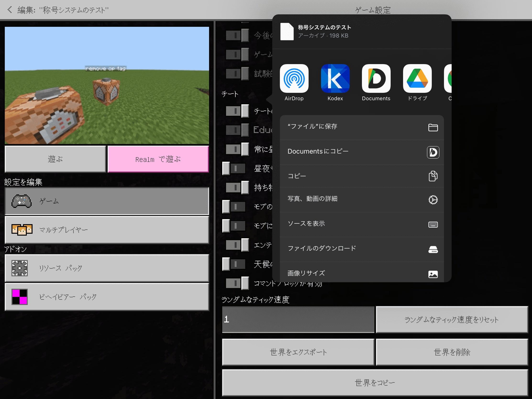Choose 写真、動画の詳細 in the share menu
Viewport: 532px width, 399px height.
(362, 200)
